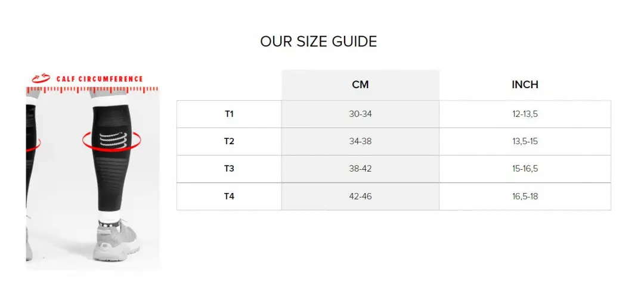
Task: Click the 16,5-18 inch cell
Action: (x=525, y=196)
